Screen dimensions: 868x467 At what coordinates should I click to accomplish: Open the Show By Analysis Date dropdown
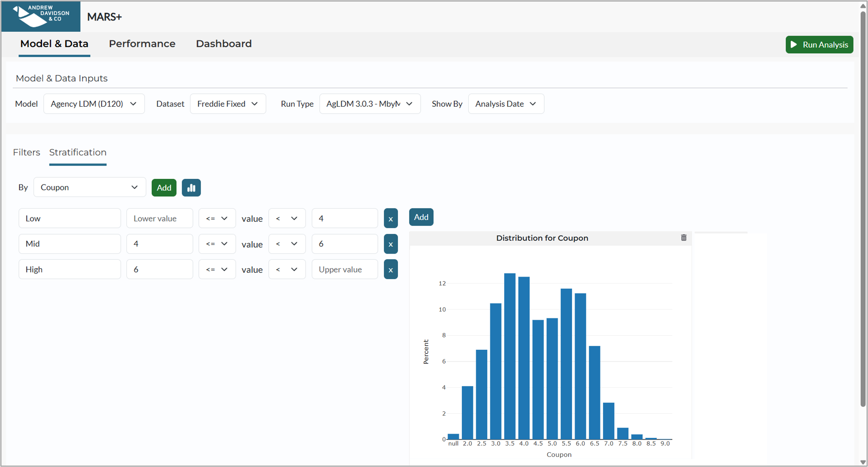[506, 104]
